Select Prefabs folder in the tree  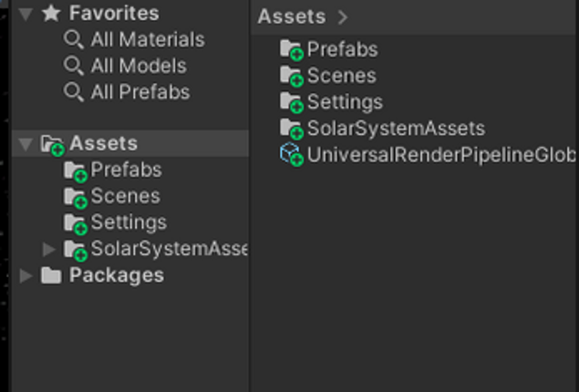pos(126,170)
